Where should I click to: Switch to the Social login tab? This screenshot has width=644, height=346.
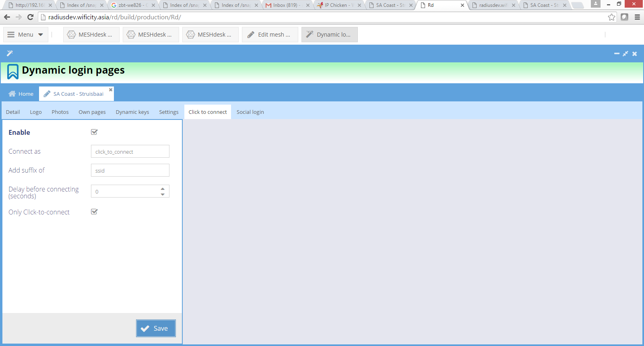pos(250,112)
